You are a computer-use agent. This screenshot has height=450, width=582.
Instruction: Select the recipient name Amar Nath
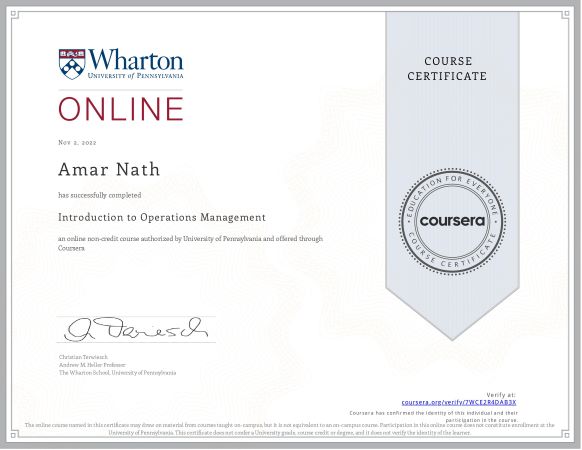pyautogui.click(x=109, y=169)
